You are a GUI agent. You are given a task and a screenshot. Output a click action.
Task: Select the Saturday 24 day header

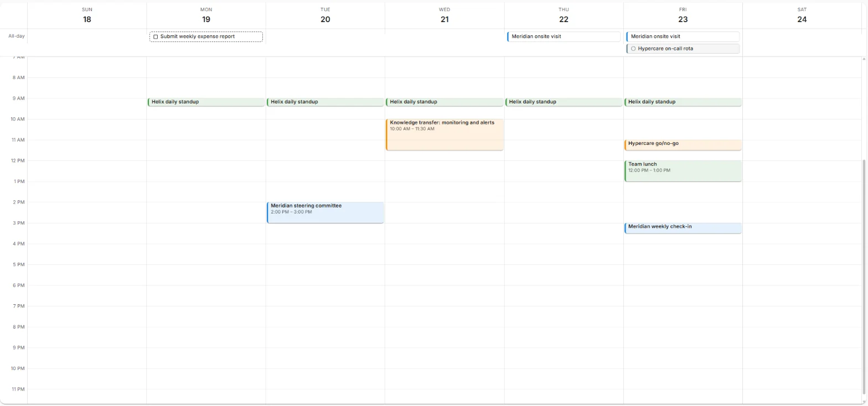click(802, 15)
